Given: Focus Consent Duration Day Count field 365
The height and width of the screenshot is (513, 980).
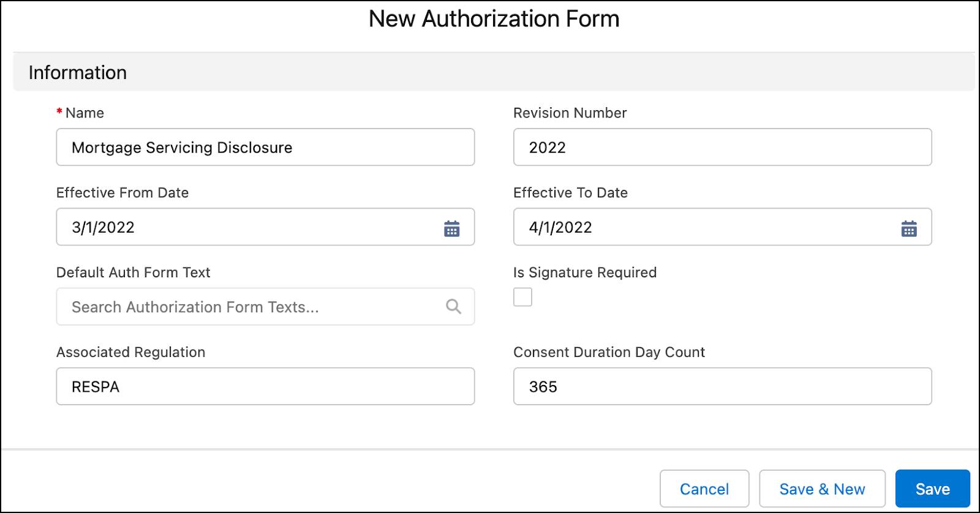Looking at the screenshot, I should 722,386.
